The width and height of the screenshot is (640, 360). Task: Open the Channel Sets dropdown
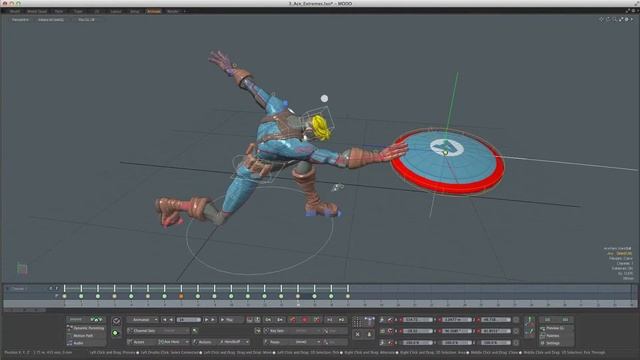[158, 331]
